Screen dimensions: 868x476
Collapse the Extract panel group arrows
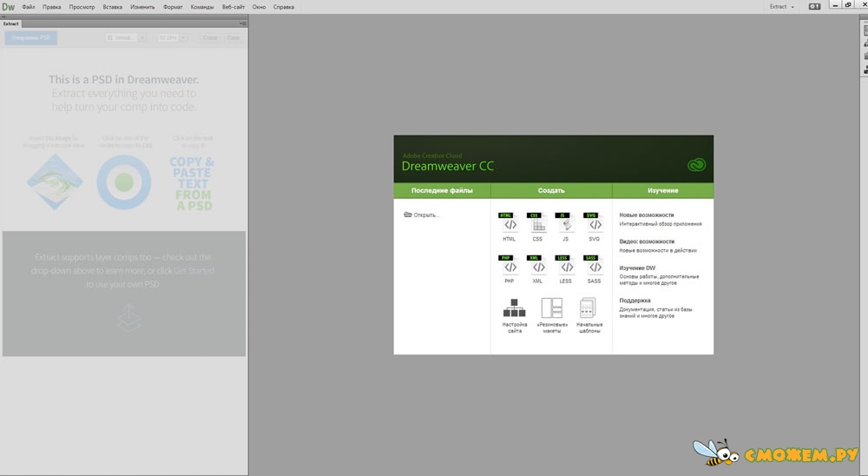click(4, 17)
